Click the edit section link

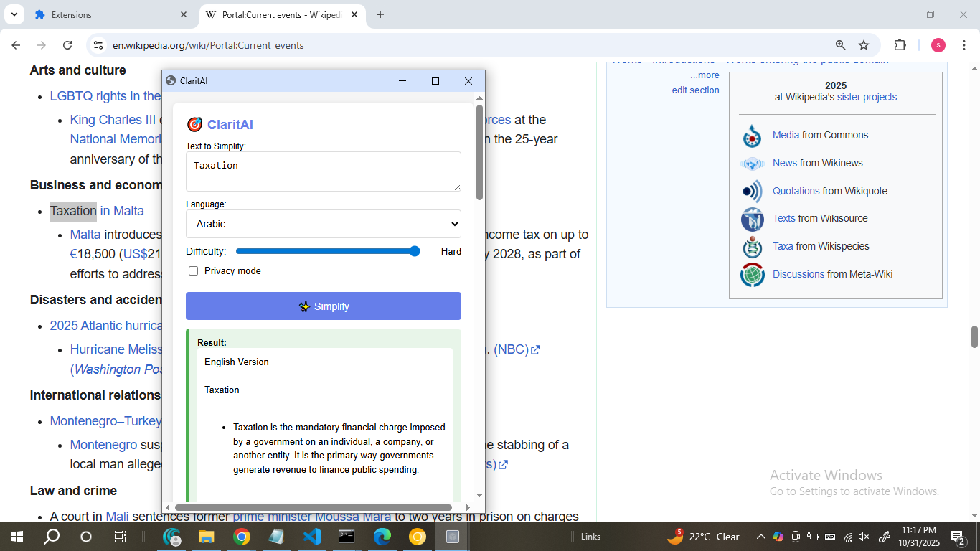tap(695, 90)
